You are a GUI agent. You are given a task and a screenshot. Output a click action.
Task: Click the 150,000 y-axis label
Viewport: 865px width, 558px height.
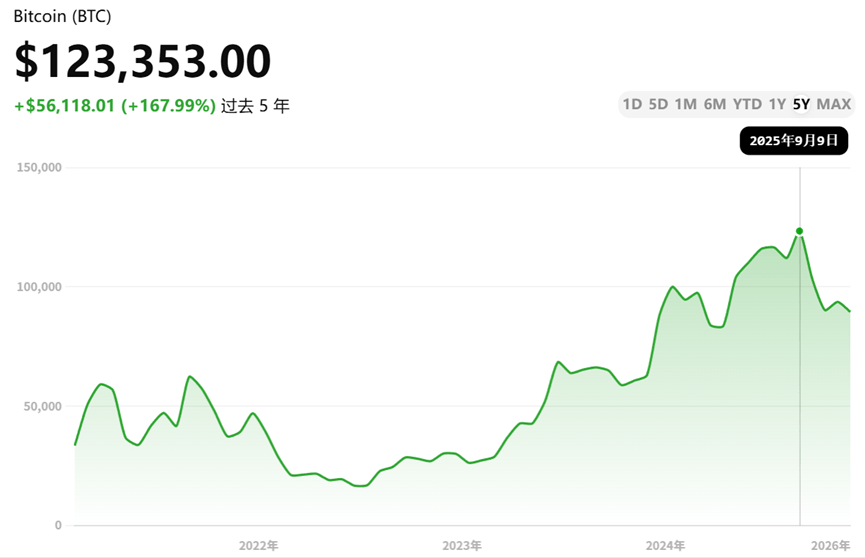[x=40, y=168]
